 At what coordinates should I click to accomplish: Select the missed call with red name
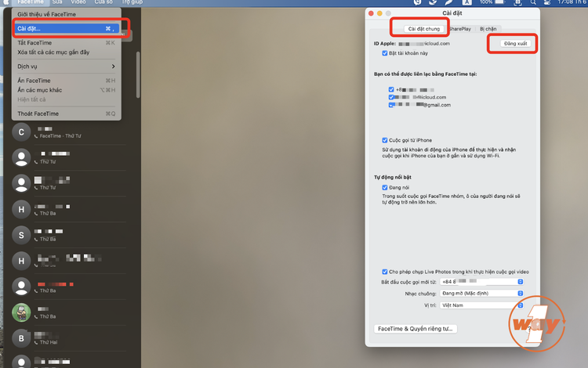point(69,287)
